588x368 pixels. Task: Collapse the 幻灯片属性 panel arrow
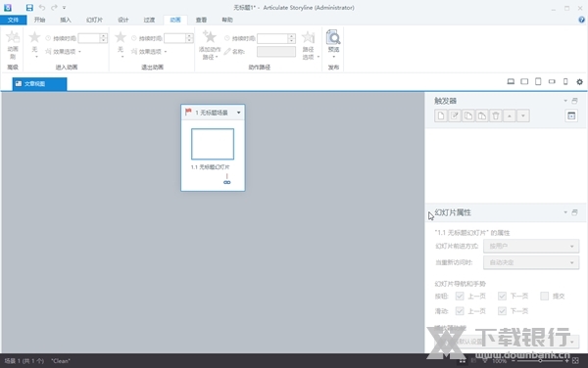(x=565, y=212)
